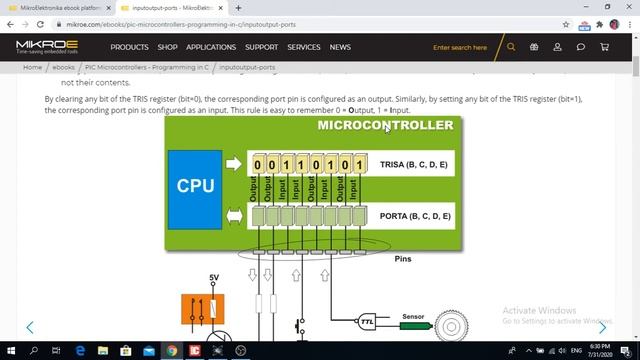Switch to MikroElektronika ebook platform tab
This screenshot has height=360, width=640.
click(x=60, y=8)
